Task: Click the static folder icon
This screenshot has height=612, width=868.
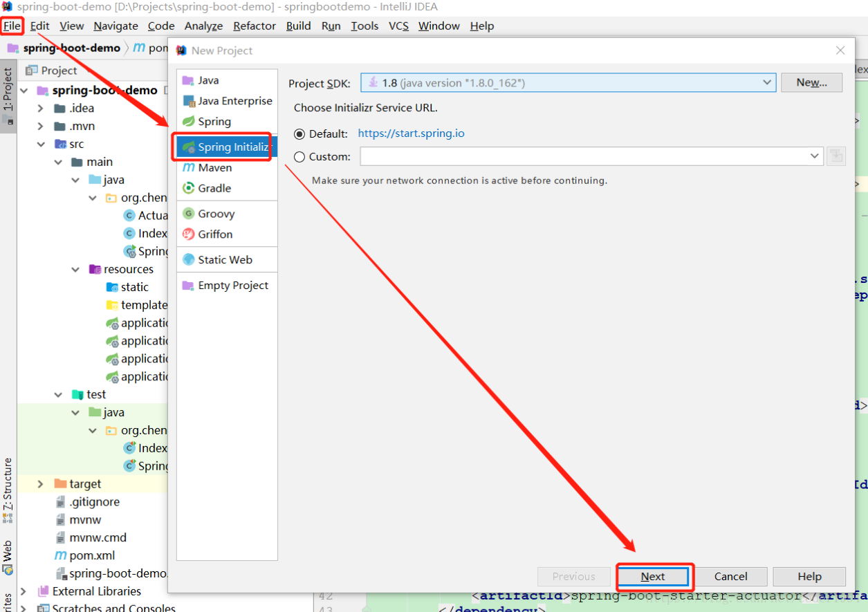Action: coord(112,287)
